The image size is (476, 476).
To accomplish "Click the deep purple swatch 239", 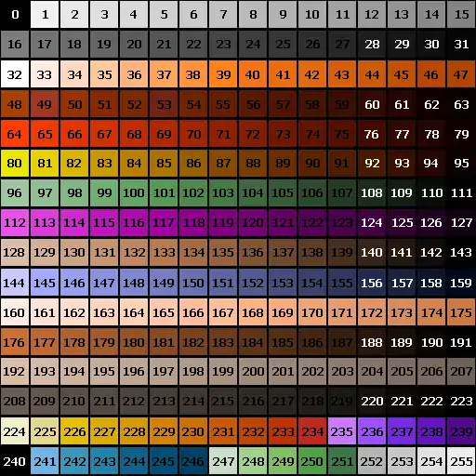I will pos(461,430).
